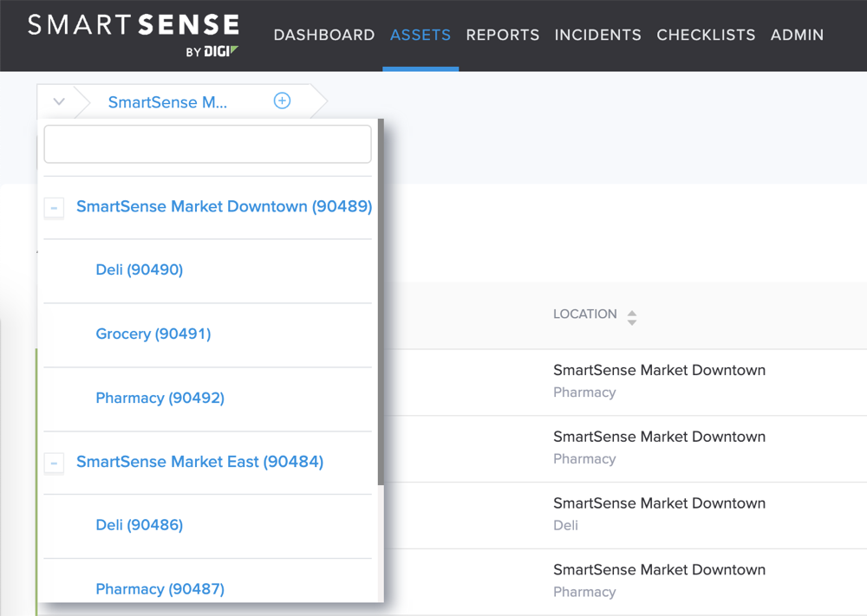Click third row Deli location text
Image resolution: width=867 pixels, height=616 pixels.
point(565,525)
